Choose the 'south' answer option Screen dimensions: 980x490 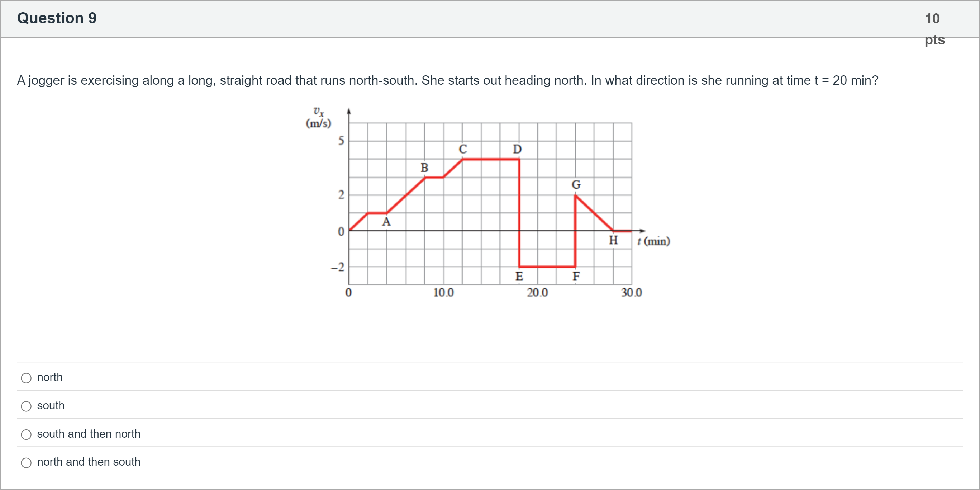(26, 406)
